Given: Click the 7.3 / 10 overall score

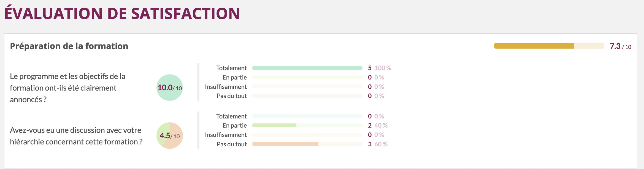Looking at the screenshot, I should [620, 46].
